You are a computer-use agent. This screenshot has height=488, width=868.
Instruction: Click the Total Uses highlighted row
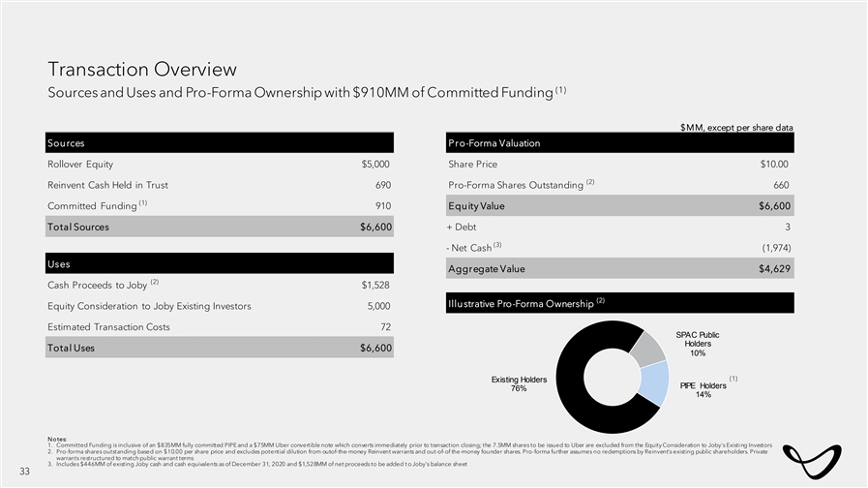click(x=220, y=347)
